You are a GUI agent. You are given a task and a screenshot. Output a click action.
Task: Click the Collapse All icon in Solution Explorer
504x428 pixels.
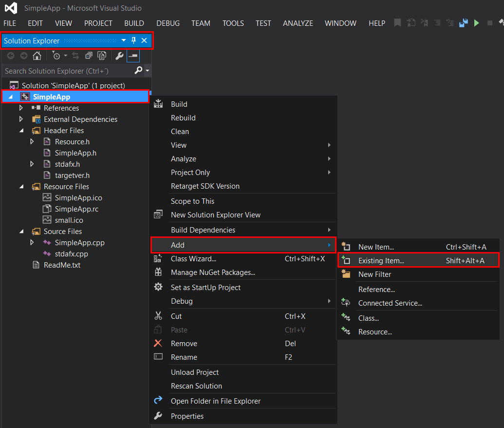(x=89, y=56)
